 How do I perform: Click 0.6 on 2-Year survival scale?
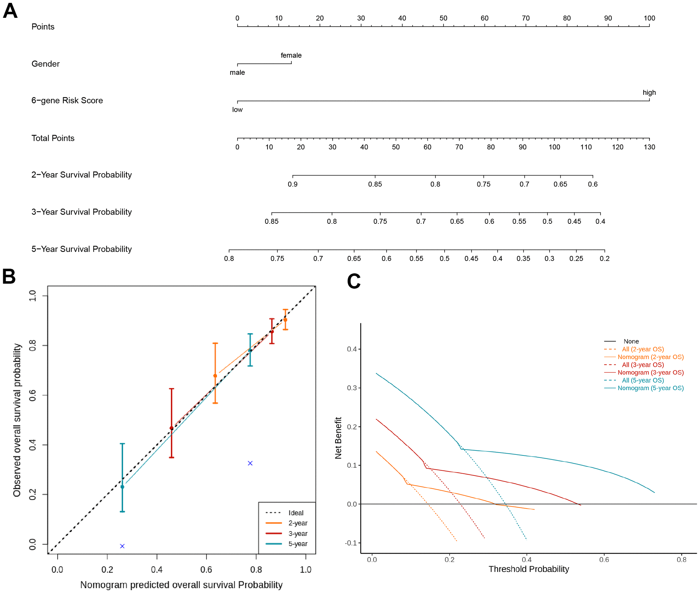[x=593, y=184]
